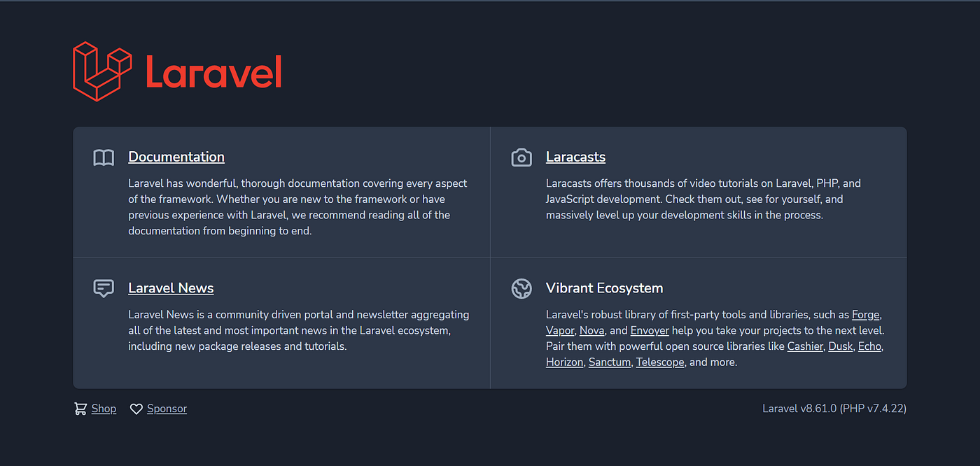Click the shopping cart icon near Shop
This screenshot has width=980, height=466.
(80, 408)
